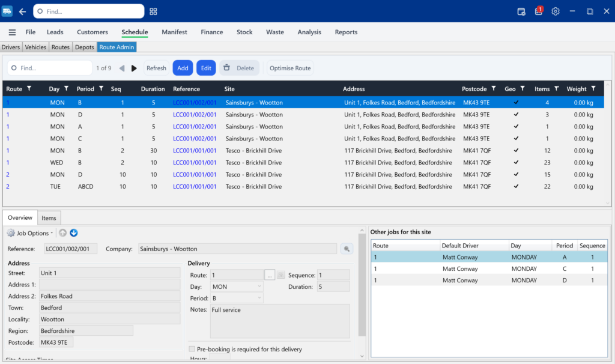Open the calendar icon in title bar

pos(521,11)
